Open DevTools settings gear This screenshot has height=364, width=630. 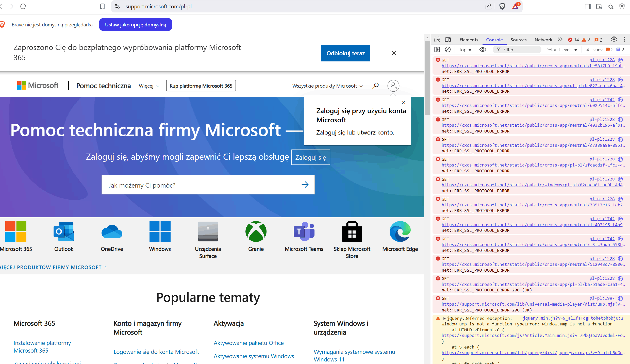[x=614, y=40]
